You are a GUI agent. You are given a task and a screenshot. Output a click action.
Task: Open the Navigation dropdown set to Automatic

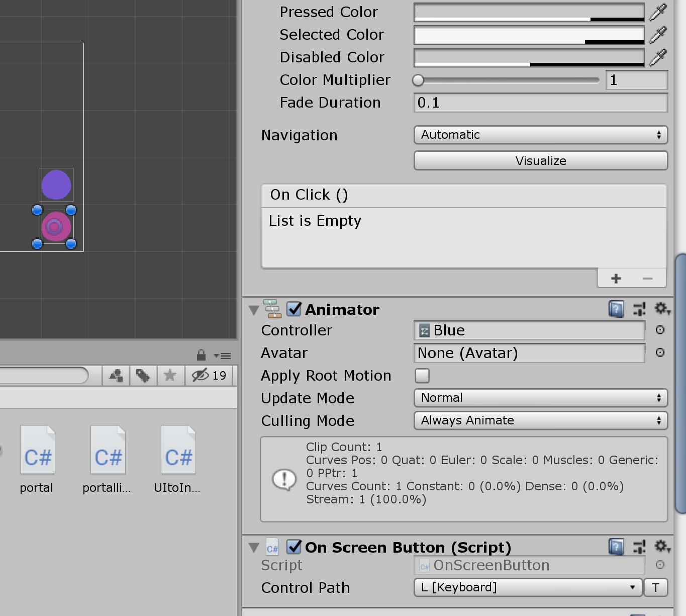pos(541,135)
